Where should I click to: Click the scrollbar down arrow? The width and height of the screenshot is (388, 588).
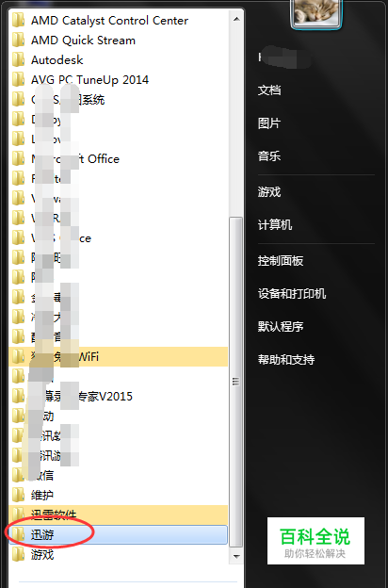pyautogui.click(x=236, y=556)
